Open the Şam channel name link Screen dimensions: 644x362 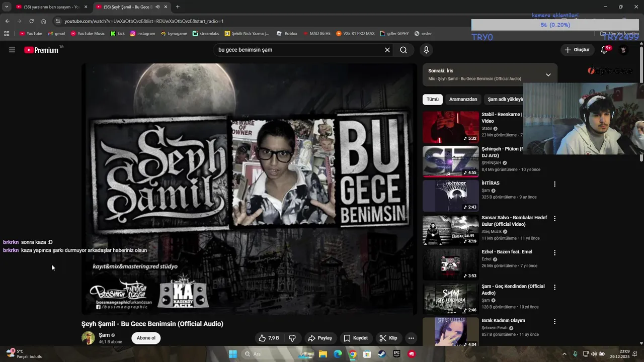click(x=104, y=335)
